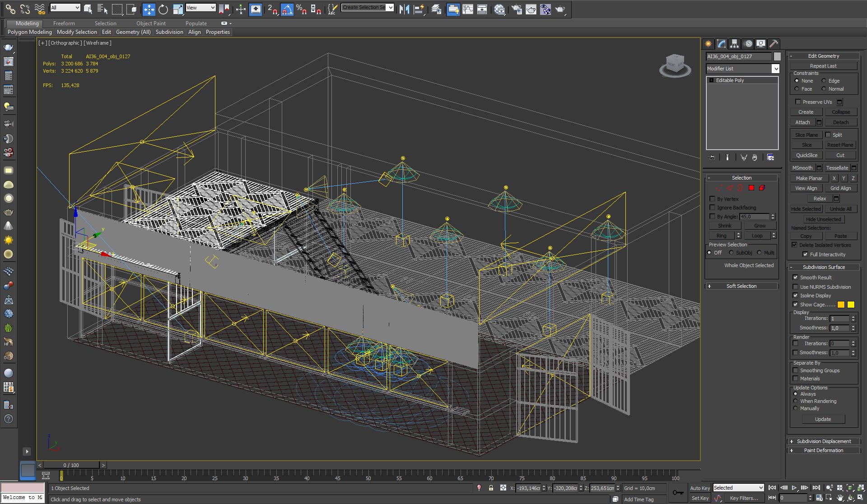This screenshot has width=867, height=504.
Task: Open the Render Setup teapot icon
Action: [517, 9]
